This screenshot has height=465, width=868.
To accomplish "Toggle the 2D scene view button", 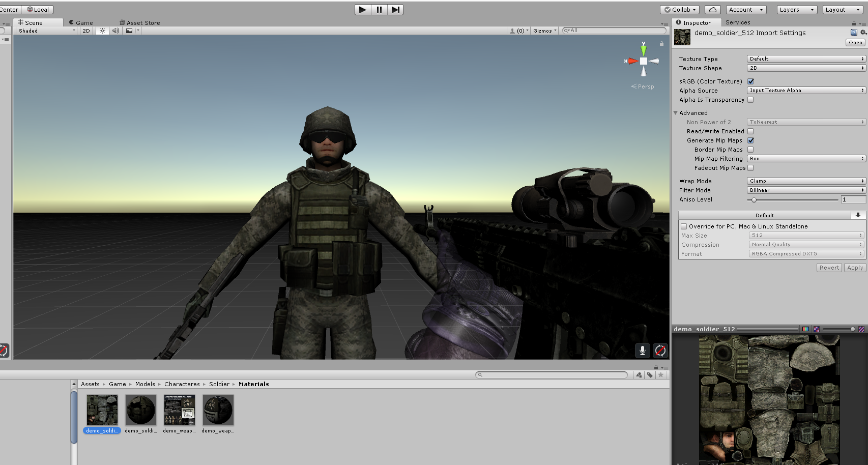I will (x=86, y=31).
